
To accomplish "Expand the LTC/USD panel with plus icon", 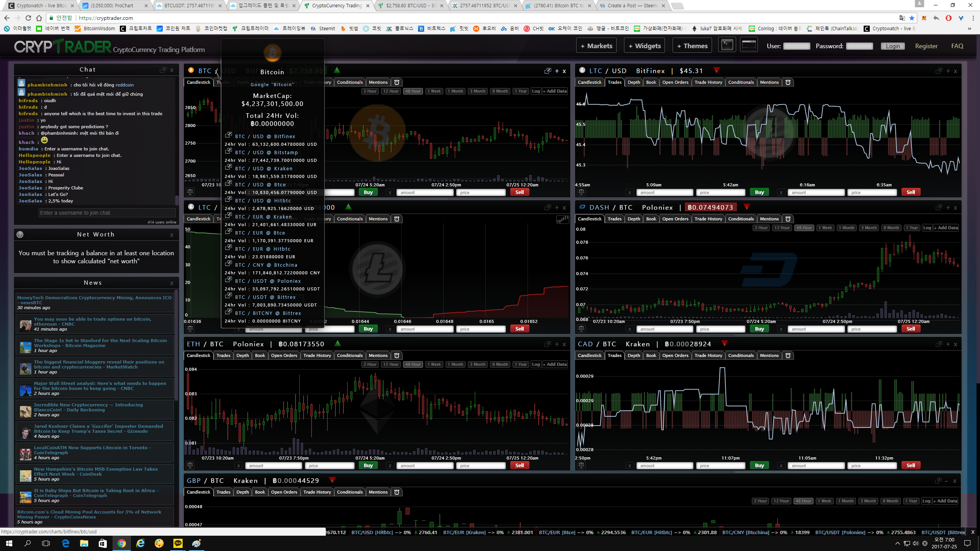I will (948, 71).
